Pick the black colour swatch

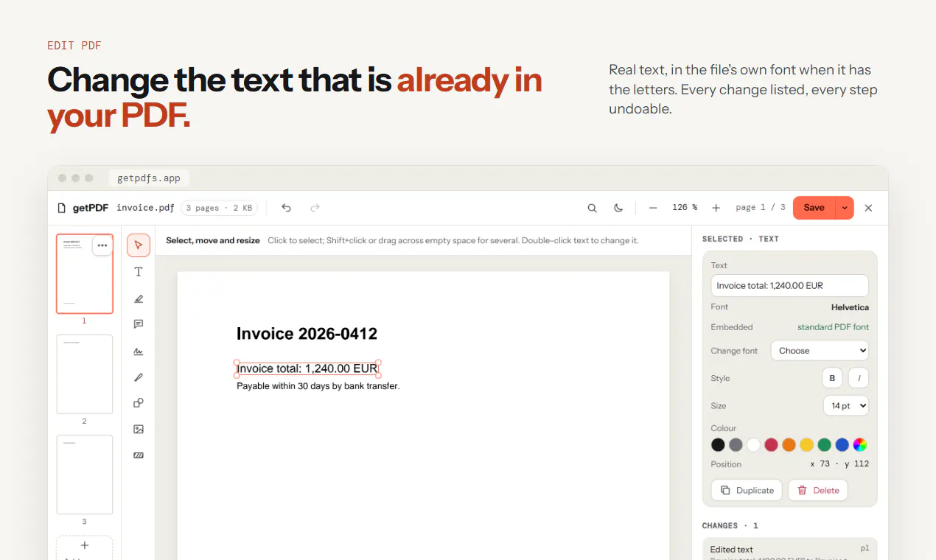coord(718,444)
